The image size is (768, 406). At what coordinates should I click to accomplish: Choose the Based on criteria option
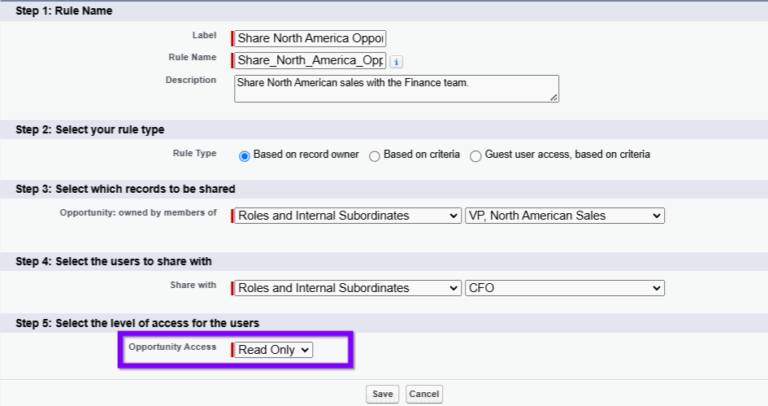[x=375, y=156]
